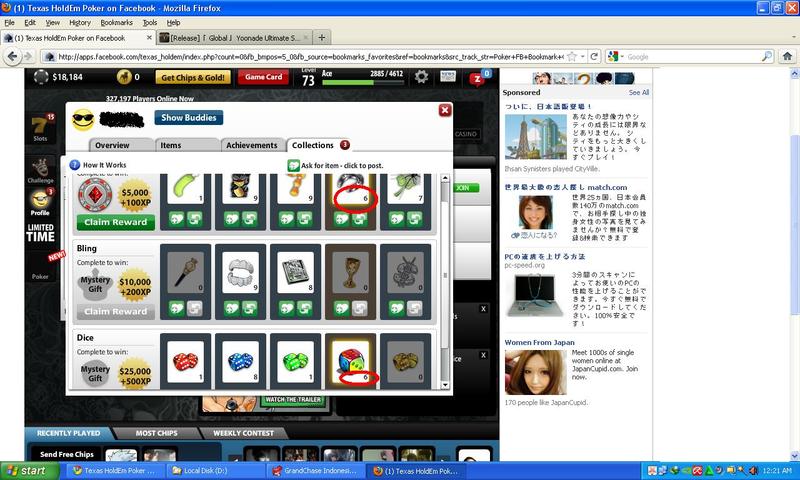Click the XP level progress bar
The height and width of the screenshot is (480, 800).
pyautogui.click(x=363, y=82)
